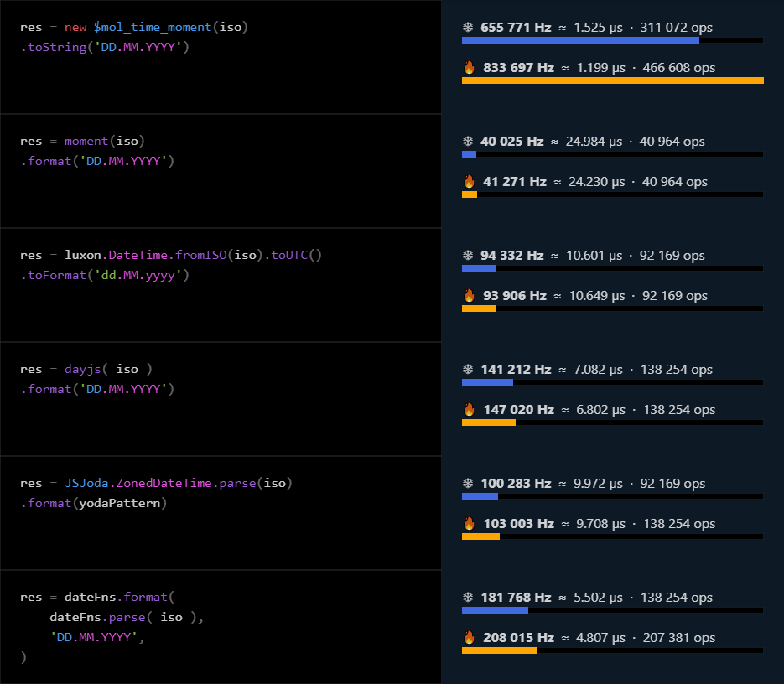Select the '833 697 Hz' frequency value
The image size is (784, 684).
518,68
